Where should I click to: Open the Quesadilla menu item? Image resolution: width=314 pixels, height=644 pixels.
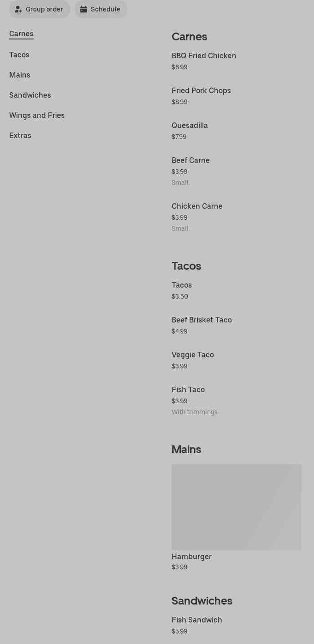pyautogui.click(x=190, y=126)
